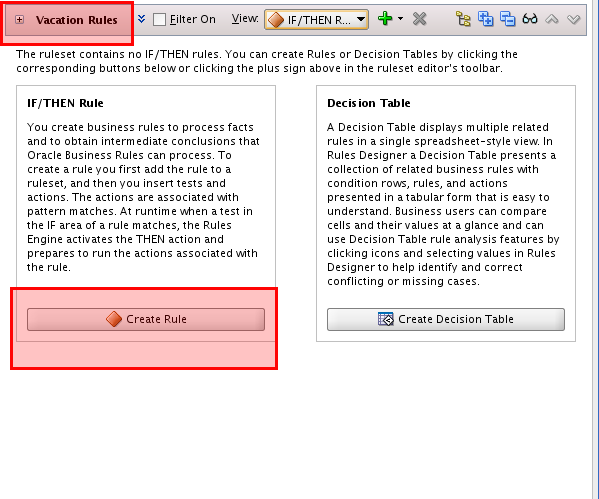599x499 pixels.
Task: Click the green plus add rule icon
Action: 385,18
